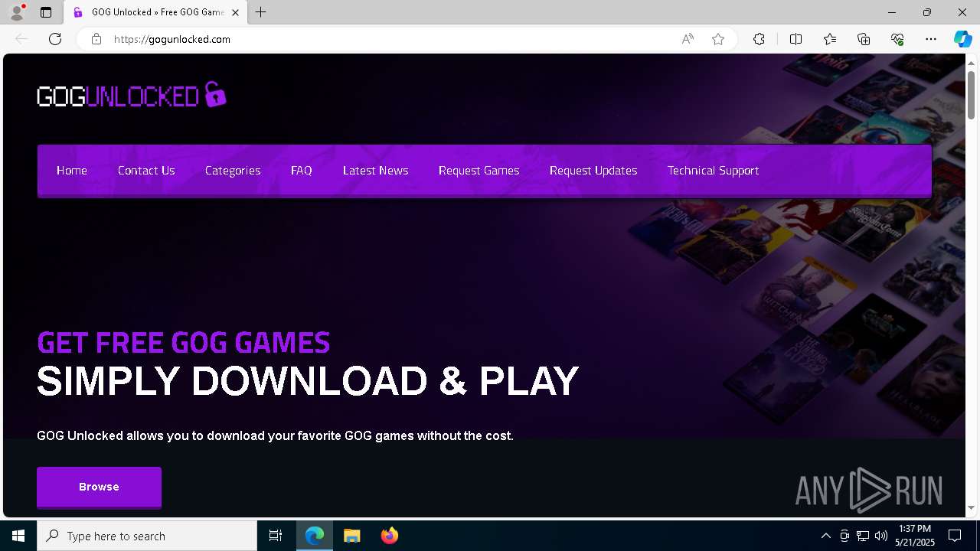Open the Collections icon

(x=864, y=39)
